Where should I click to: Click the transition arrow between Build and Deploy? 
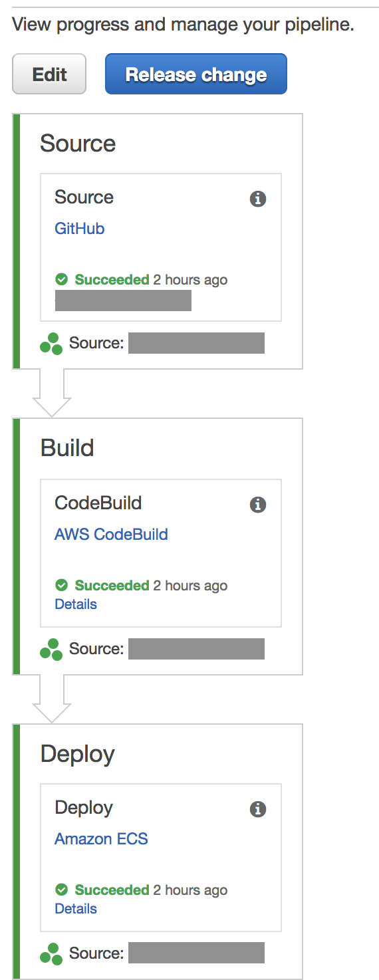click(52, 699)
